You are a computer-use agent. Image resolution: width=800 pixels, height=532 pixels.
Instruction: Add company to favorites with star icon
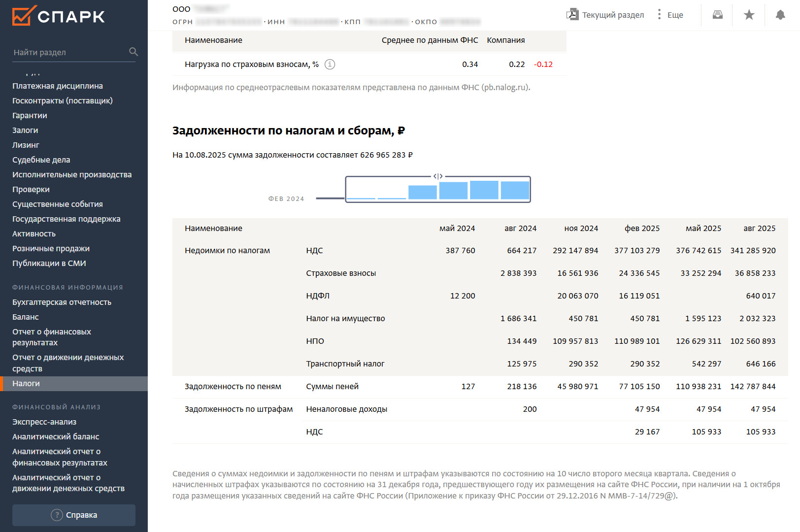point(749,15)
